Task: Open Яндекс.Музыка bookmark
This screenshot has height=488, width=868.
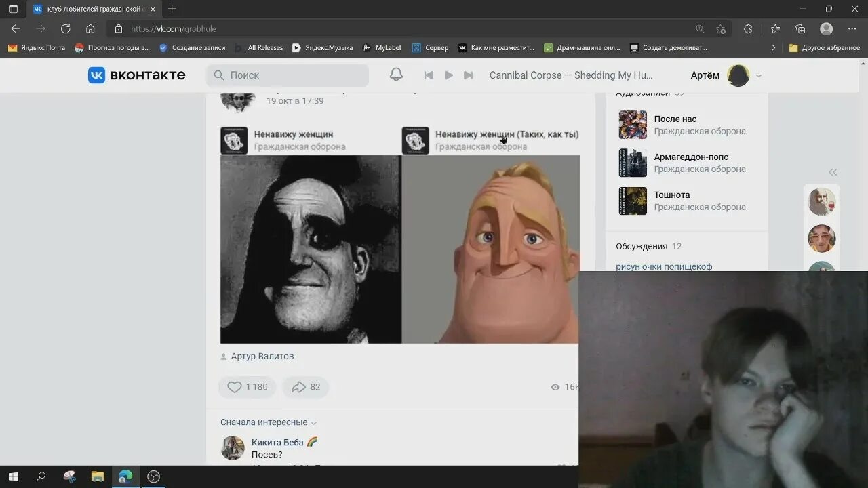Action: (x=322, y=47)
